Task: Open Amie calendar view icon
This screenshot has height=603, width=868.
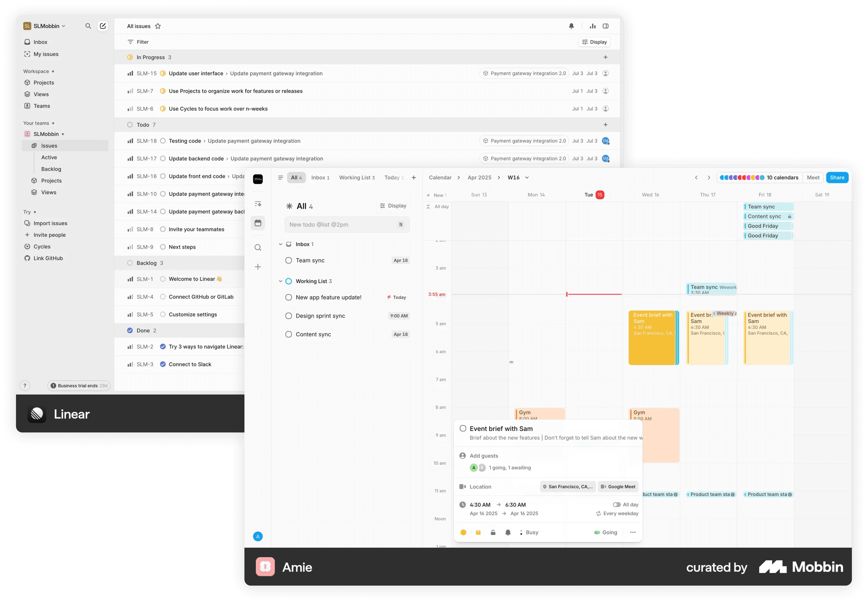Action: (x=258, y=223)
